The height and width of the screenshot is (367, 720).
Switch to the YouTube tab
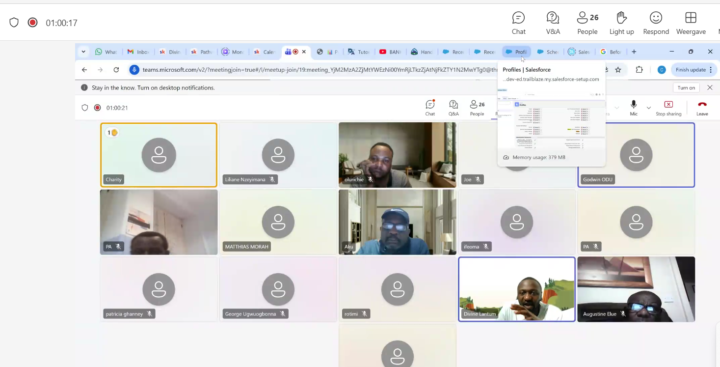pos(390,52)
